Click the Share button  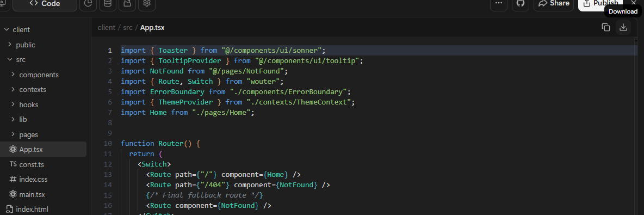tap(554, 3)
